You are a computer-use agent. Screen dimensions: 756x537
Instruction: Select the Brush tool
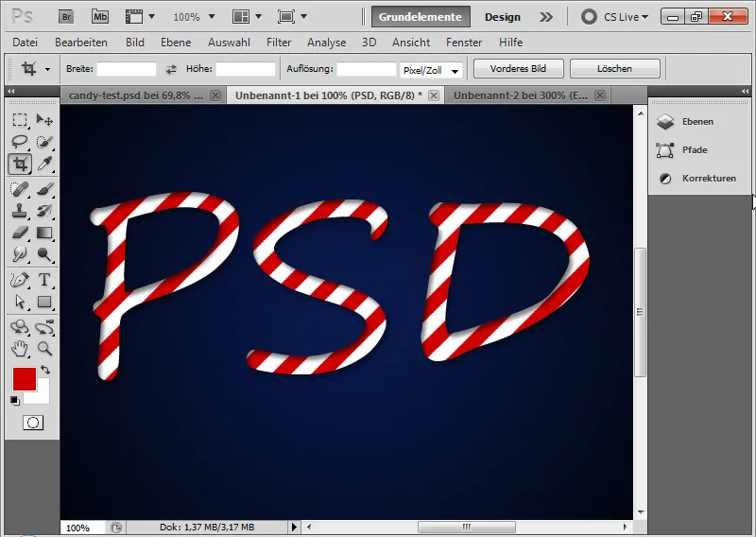coord(44,189)
